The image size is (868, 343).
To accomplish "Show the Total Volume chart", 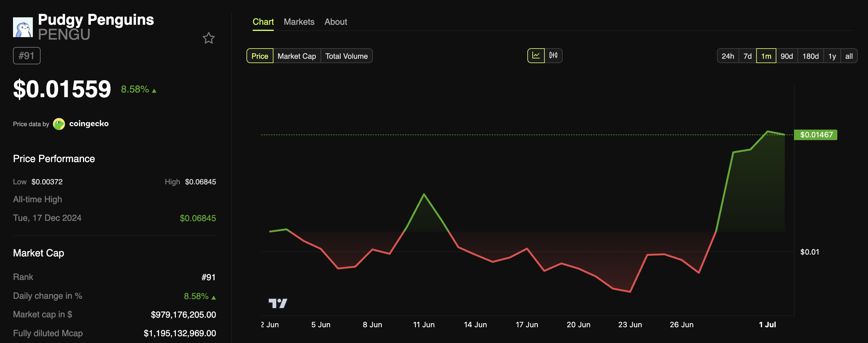I will pos(347,56).
